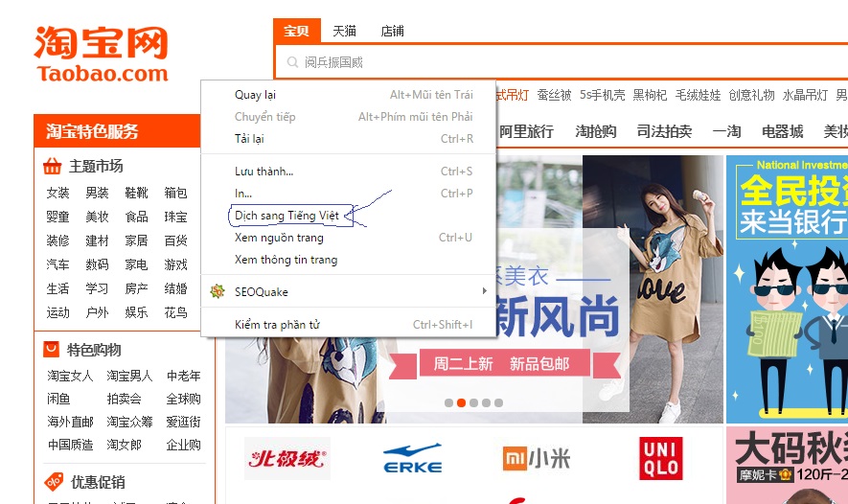Open the 淘宝众筹 link
The width and height of the screenshot is (848, 504).
pyautogui.click(x=129, y=422)
